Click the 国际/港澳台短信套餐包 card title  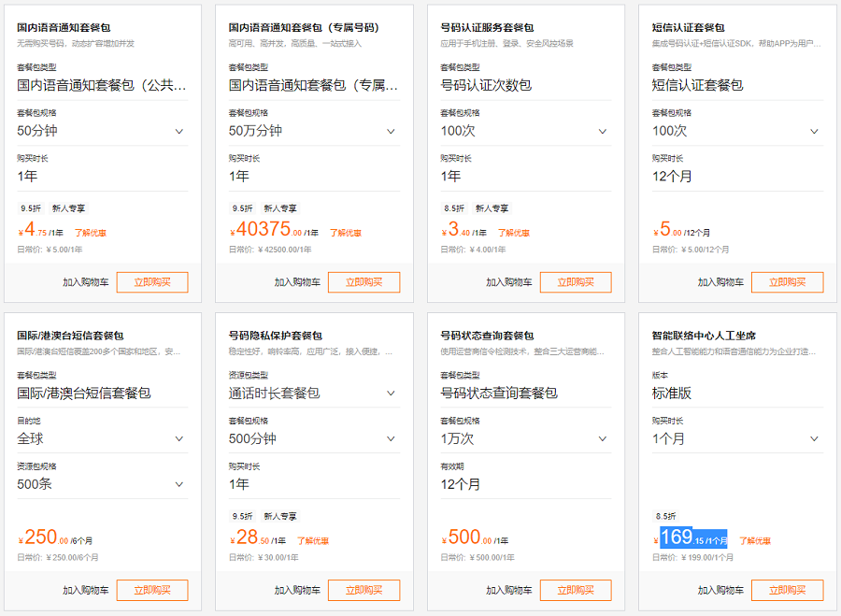click(70, 336)
